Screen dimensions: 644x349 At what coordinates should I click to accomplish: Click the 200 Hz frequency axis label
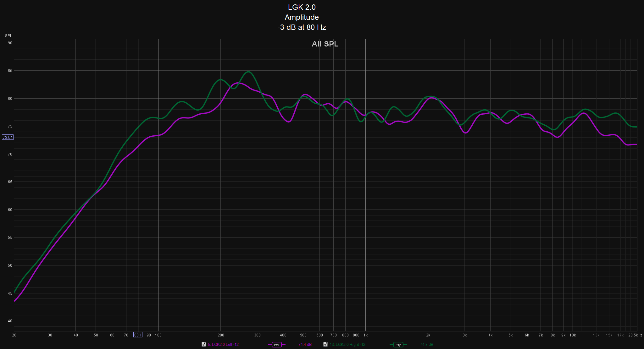click(x=221, y=335)
